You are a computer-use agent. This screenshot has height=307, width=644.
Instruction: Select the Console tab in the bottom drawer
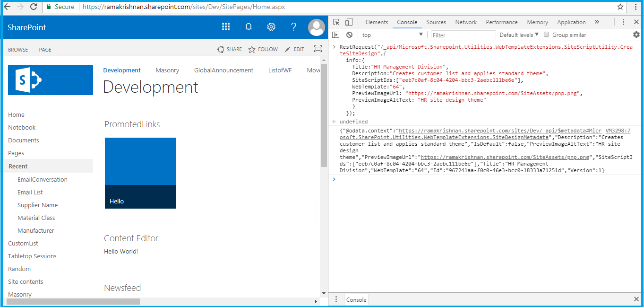[356, 299]
